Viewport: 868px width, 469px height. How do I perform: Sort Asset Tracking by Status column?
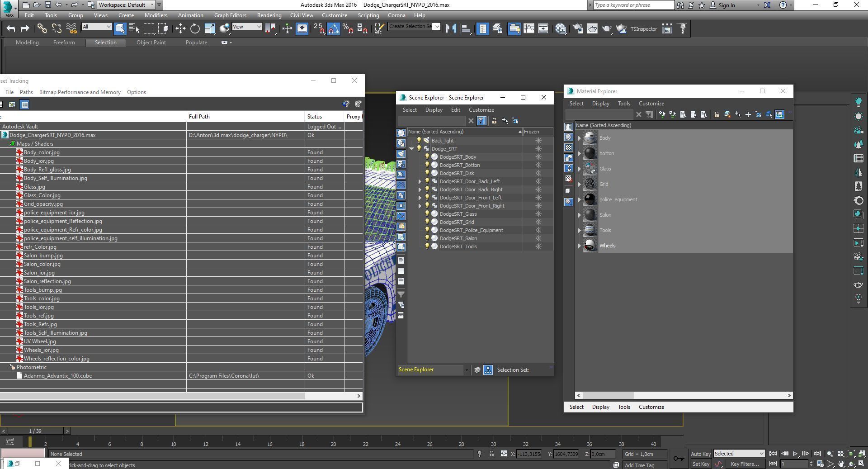pyautogui.click(x=324, y=117)
